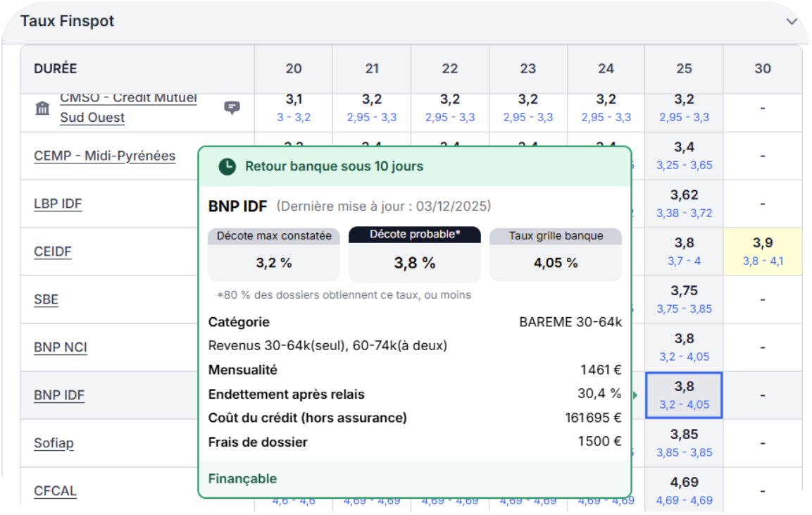Click the Taux Finspot panel title
Image resolution: width=812 pixels, height=515 pixels.
pyautogui.click(x=68, y=21)
